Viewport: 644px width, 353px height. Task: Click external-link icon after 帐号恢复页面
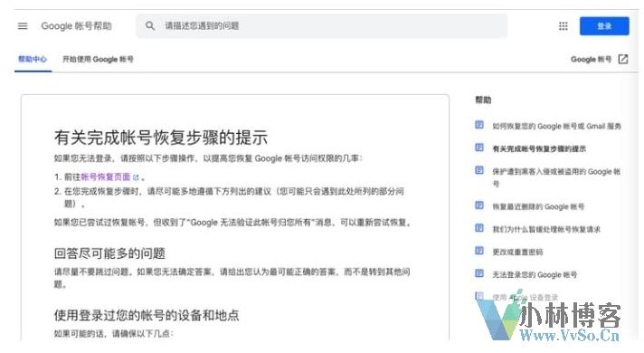(136, 177)
